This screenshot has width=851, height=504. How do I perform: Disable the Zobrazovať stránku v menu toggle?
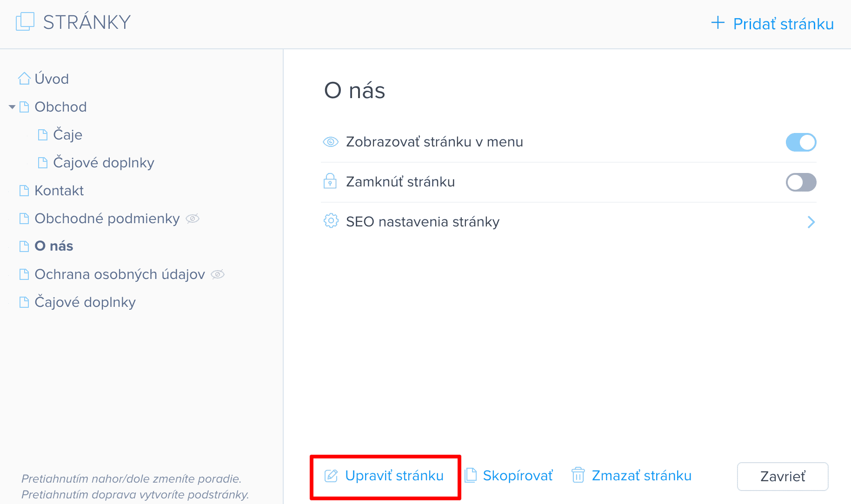coord(801,142)
